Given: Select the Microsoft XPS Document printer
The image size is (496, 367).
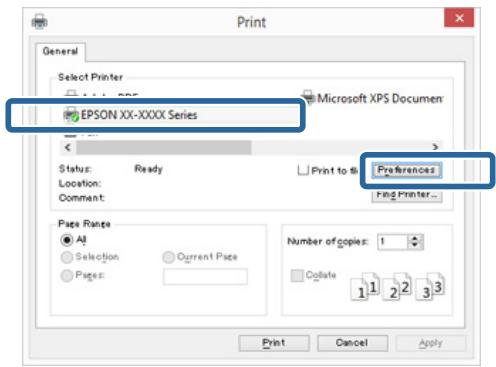Looking at the screenshot, I should click(372, 98).
